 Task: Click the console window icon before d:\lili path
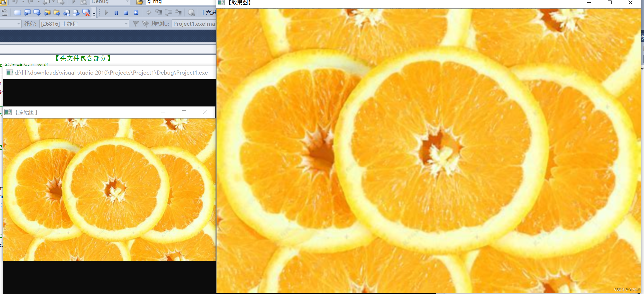[x=10, y=73]
